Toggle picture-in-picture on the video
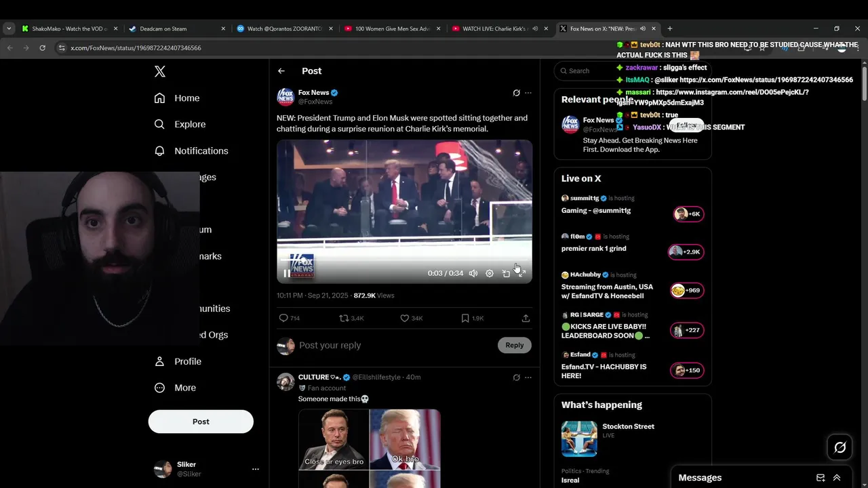Image resolution: width=868 pixels, height=488 pixels. 506,273
